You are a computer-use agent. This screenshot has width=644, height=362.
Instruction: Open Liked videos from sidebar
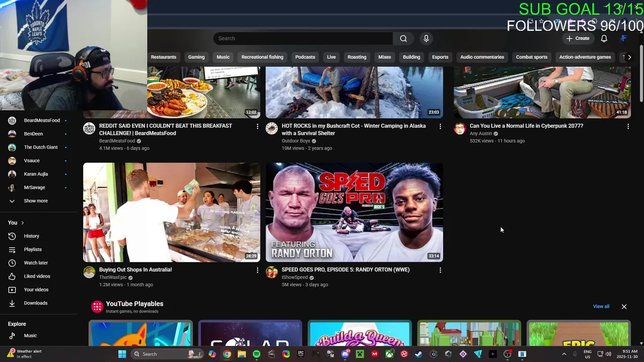[x=39, y=276]
